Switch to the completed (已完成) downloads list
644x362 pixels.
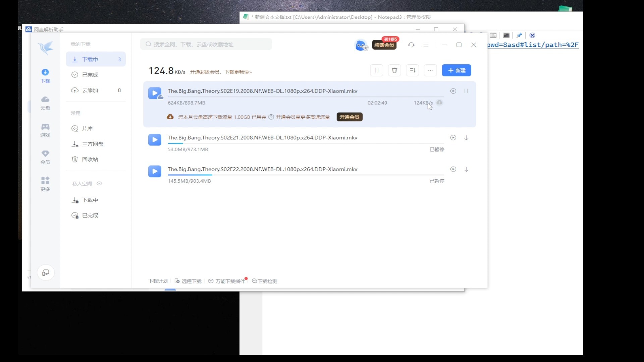click(90, 75)
